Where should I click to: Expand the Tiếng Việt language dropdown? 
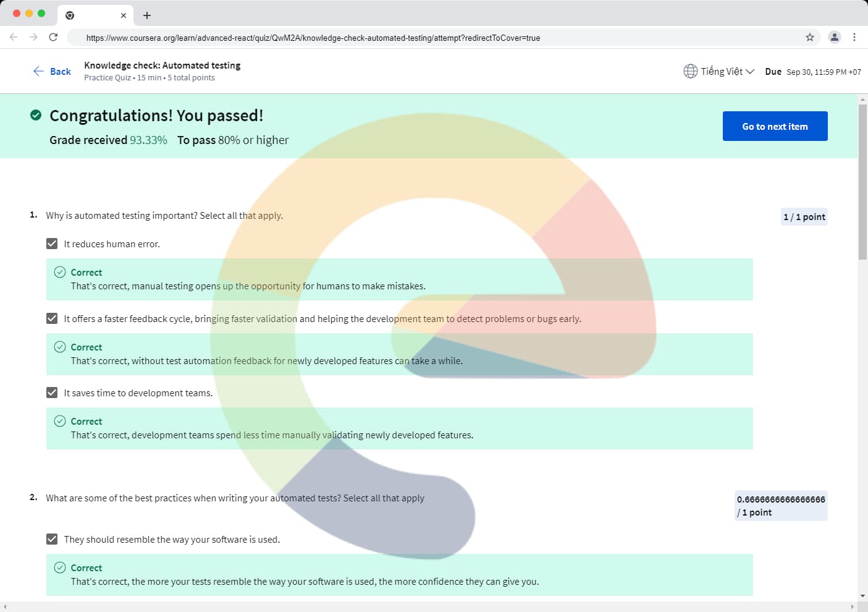tap(727, 71)
